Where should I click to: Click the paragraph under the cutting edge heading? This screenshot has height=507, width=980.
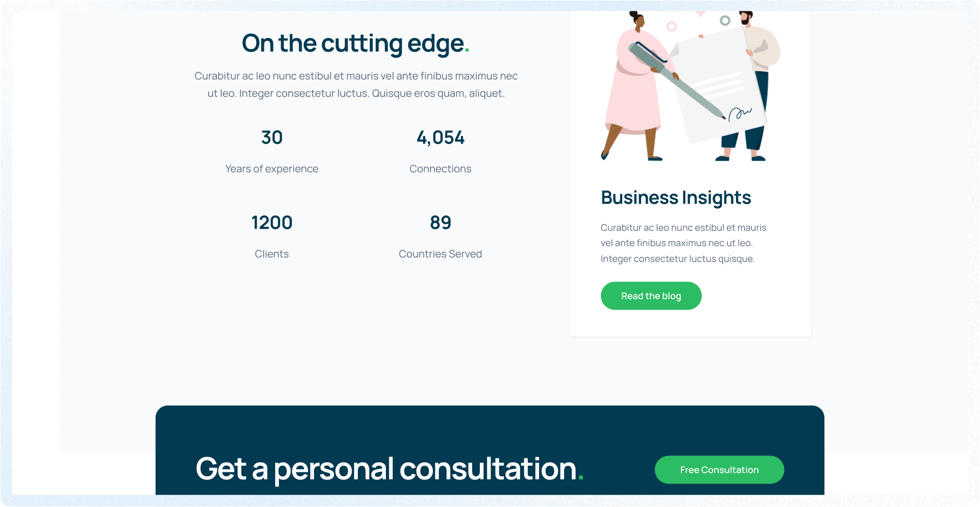(356, 85)
